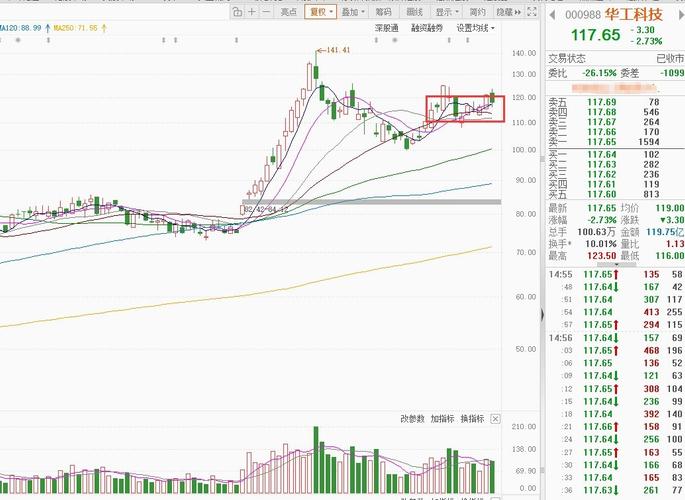
Task: Click the 深股通 link
Action: [387, 28]
